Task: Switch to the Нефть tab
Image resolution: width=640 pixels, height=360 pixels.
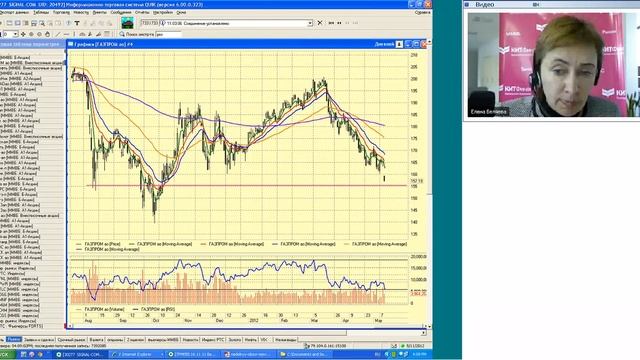Action: [x=251, y=340]
